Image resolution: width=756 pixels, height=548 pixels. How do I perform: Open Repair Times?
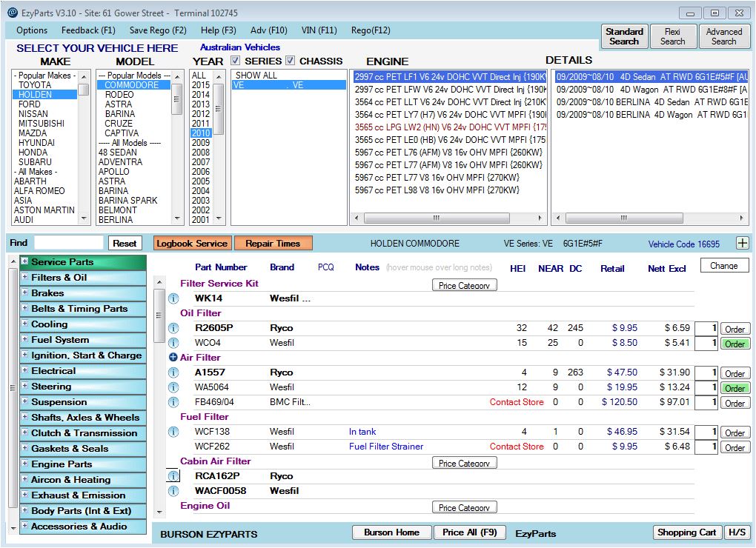coord(273,243)
